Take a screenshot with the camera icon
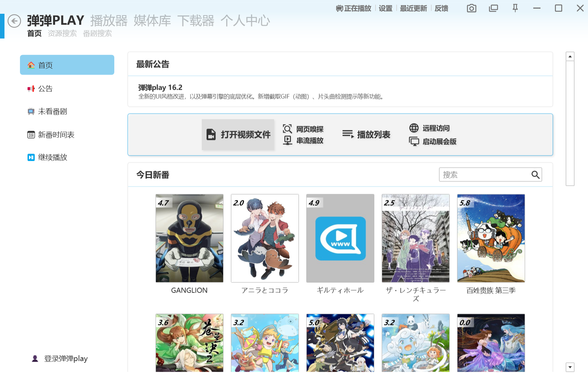 coord(471,8)
